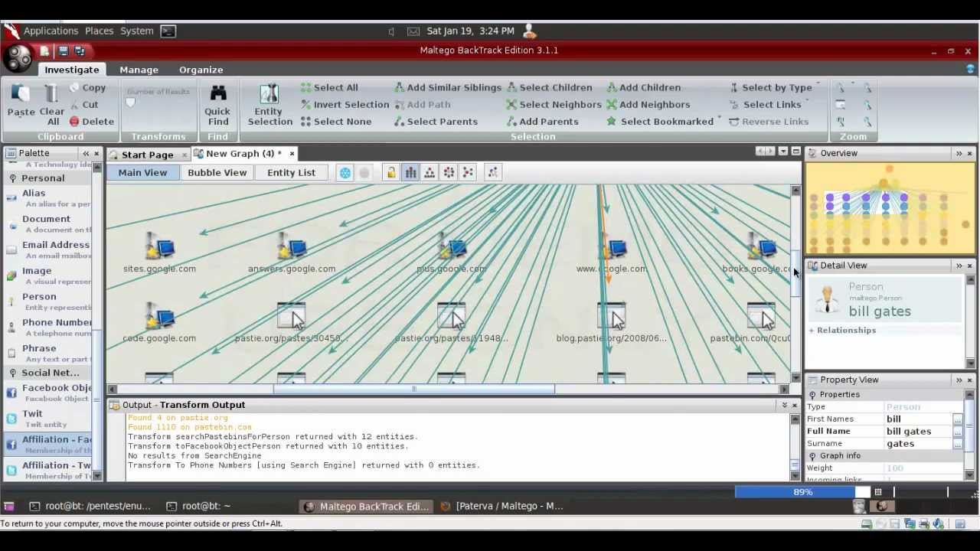Collapse the Properties section
The image size is (980, 551).
(812, 395)
